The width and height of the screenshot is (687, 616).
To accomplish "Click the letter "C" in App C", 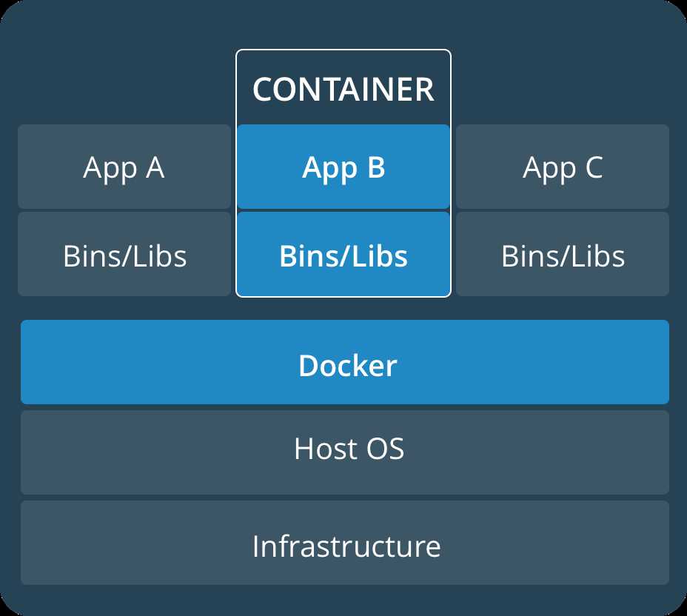I will click(x=594, y=167).
